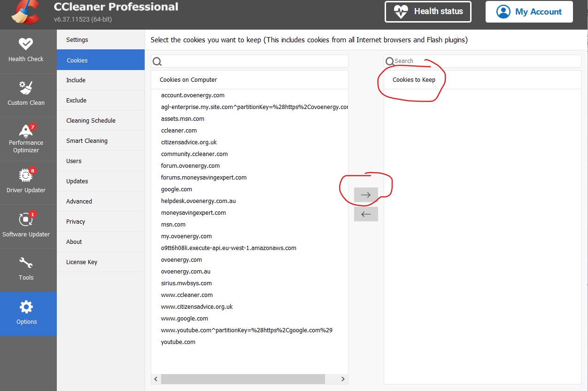Select www.citizensadvice.org.uk cookie

[x=197, y=307]
